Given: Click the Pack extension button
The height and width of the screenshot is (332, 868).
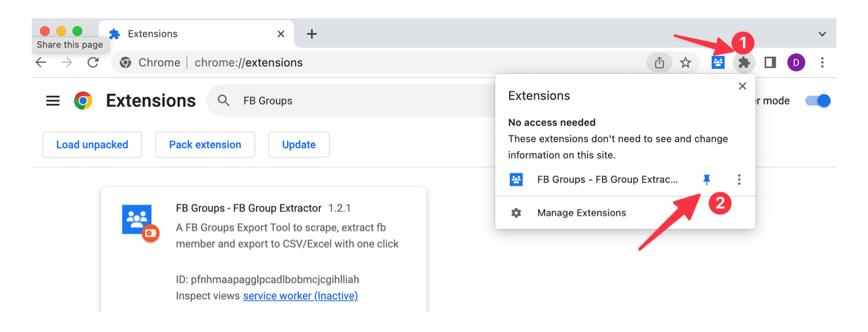Looking at the screenshot, I should 205,145.
